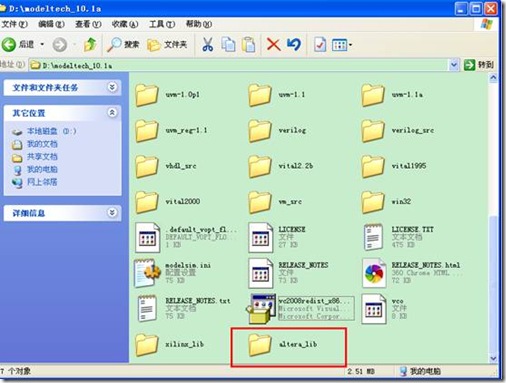Select the win32 folder
The image size is (506, 383).
coord(387,202)
